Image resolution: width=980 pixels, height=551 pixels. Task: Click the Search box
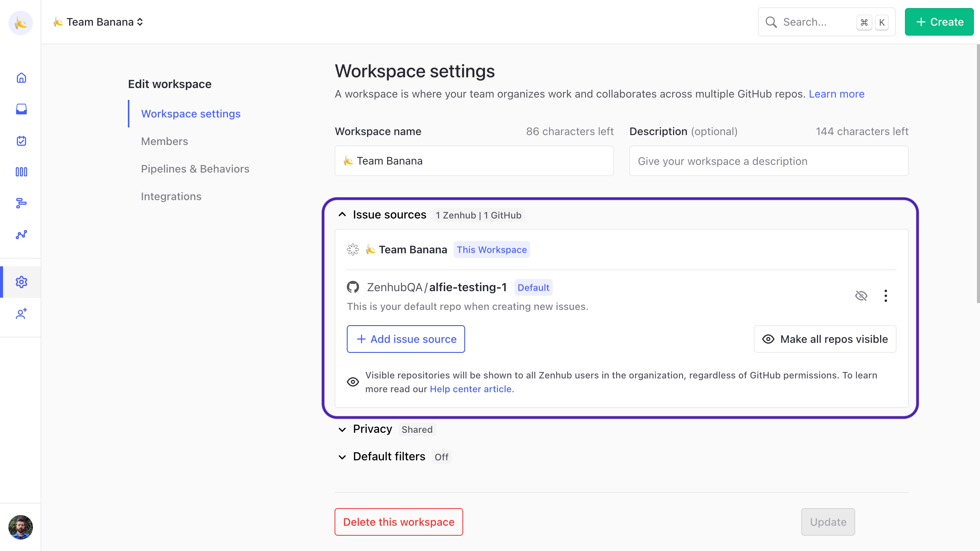coord(827,22)
